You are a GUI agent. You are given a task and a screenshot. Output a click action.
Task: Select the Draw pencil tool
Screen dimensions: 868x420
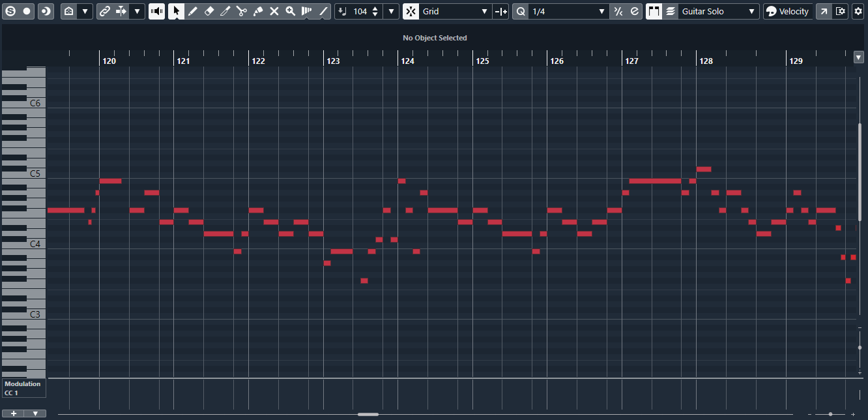[193, 12]
